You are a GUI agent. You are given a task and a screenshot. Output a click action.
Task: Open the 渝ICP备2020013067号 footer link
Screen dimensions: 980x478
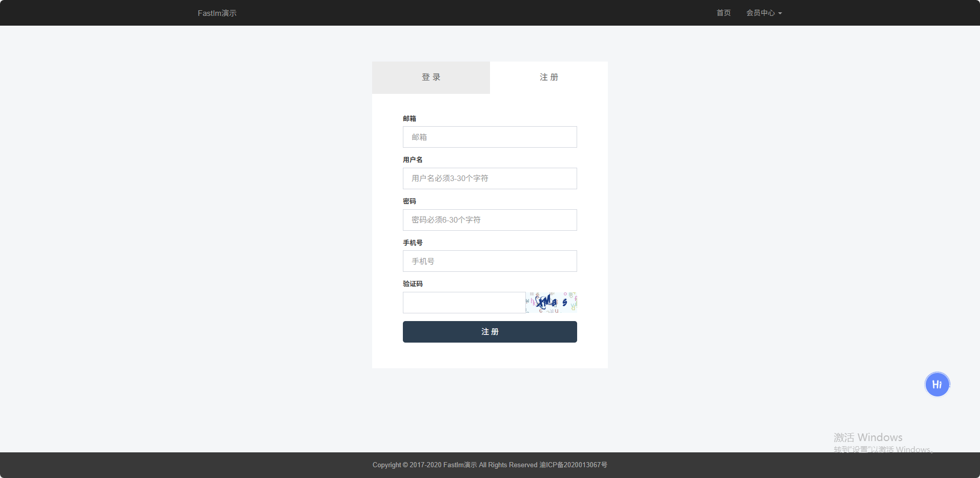(573, 465)
